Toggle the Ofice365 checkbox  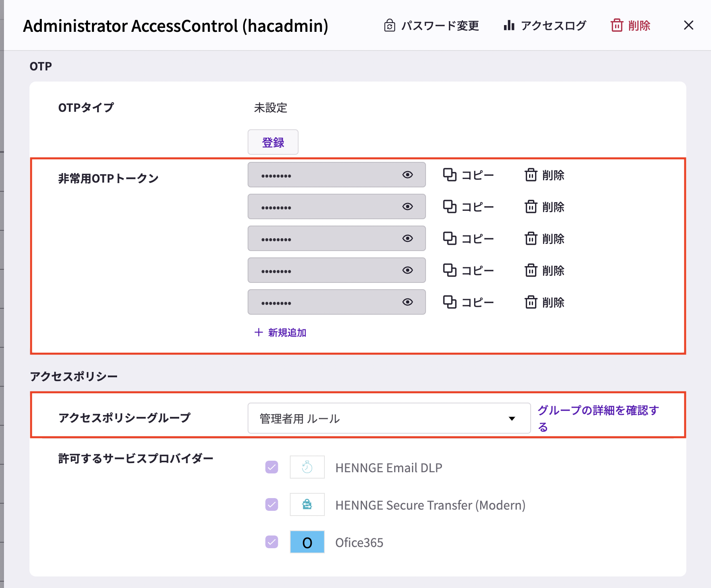(272, 542)
